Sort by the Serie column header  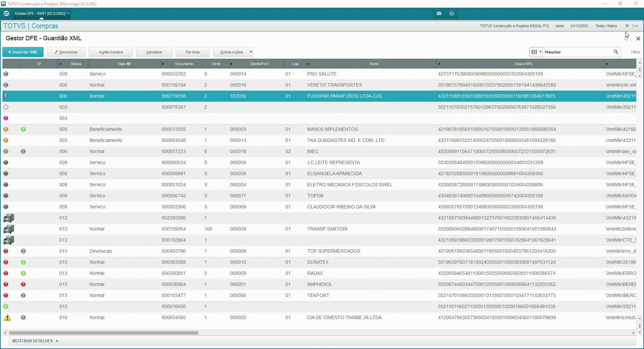click(x=216, y=64)
